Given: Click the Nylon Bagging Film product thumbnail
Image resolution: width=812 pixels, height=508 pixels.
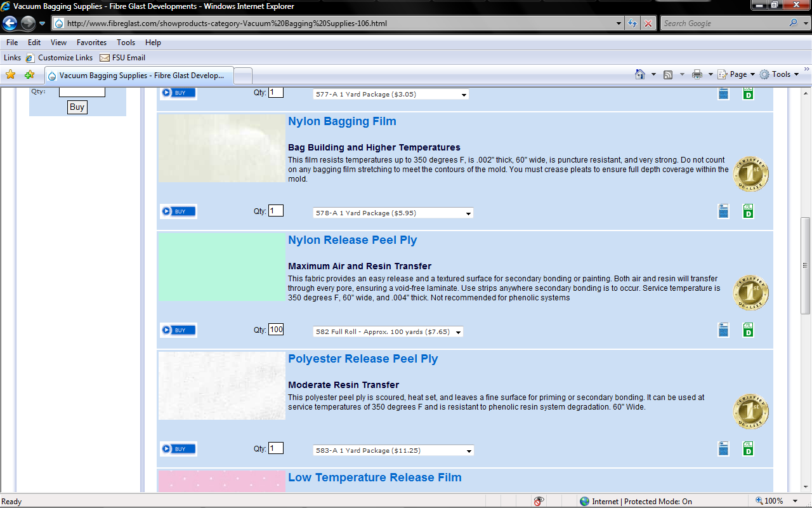Looking at the screenshot, I should pyautogui.click(x=221, y=149).
